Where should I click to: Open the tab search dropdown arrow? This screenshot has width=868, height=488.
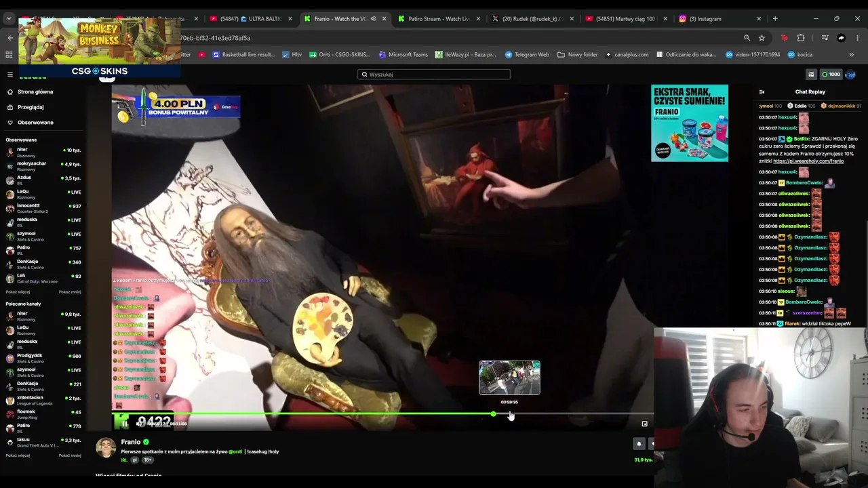9,19
